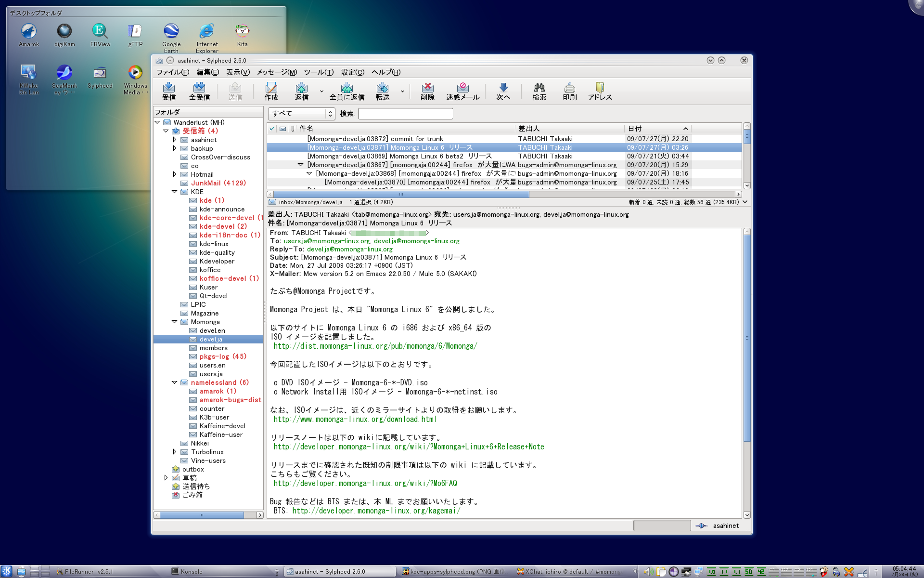Click the mark (checkmark) column header
The height and width of the screenshot is (578, 924).
[272, 129]
